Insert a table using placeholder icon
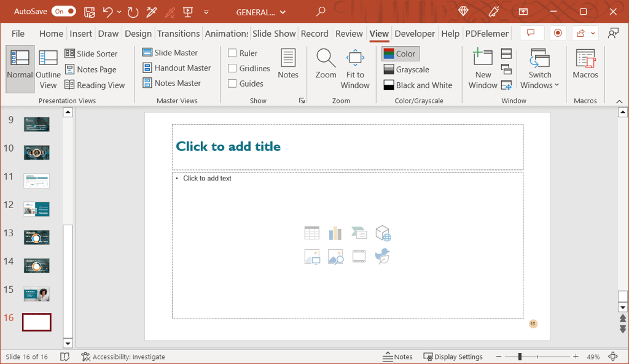 coord(312,233)
